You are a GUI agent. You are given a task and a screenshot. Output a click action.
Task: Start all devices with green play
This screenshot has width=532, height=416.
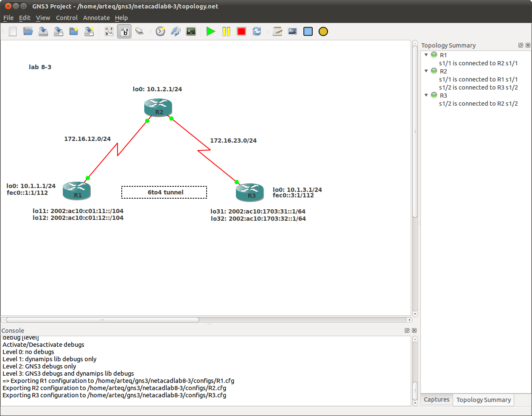[x=211, y=31]
